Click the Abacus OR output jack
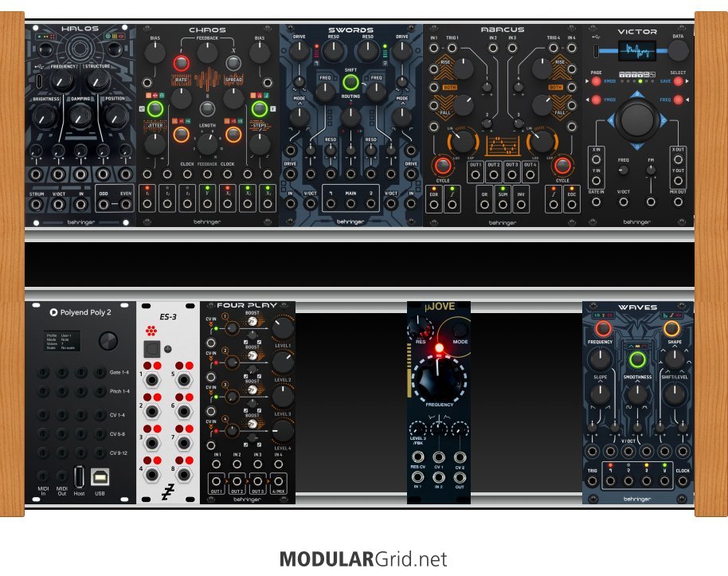 pos(485,205)
